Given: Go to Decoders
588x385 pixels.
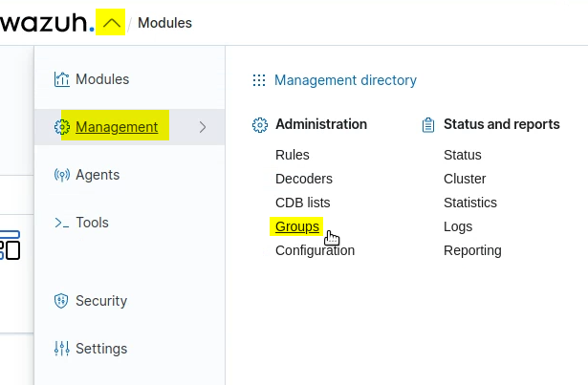Looking at the screenshot, I should click(303, 179).
